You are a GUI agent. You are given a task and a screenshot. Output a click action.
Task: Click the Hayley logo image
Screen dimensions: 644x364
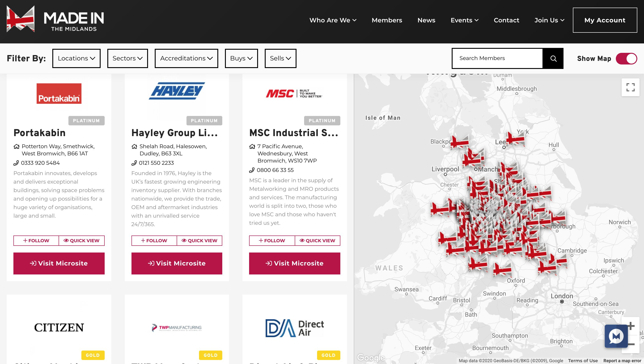pos(177,91)
